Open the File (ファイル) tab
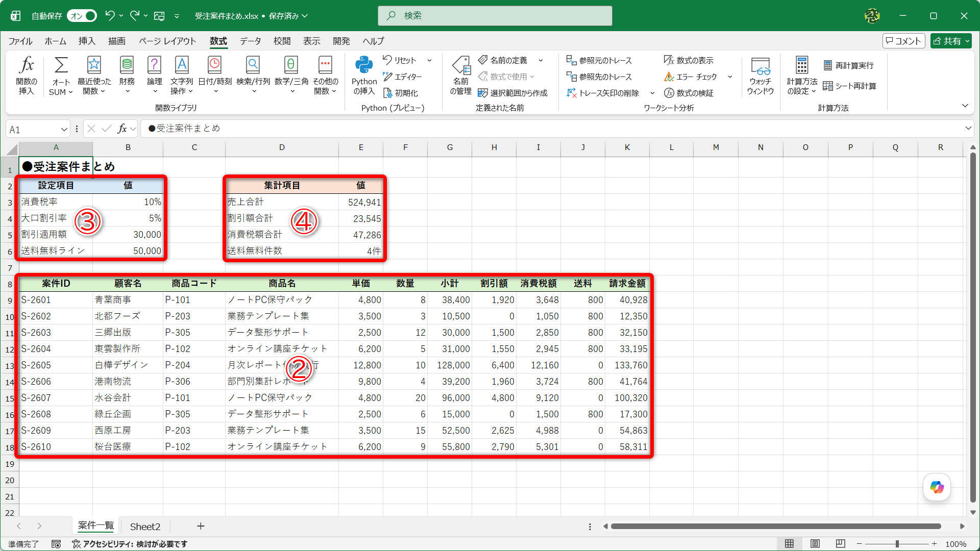This screenshot has height=551, width=980. (20, 41)
